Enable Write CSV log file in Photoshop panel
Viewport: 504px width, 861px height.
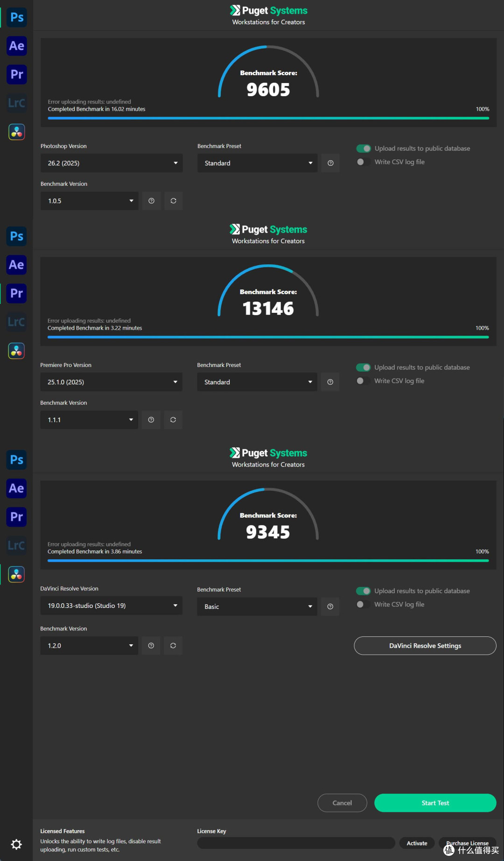364,162
